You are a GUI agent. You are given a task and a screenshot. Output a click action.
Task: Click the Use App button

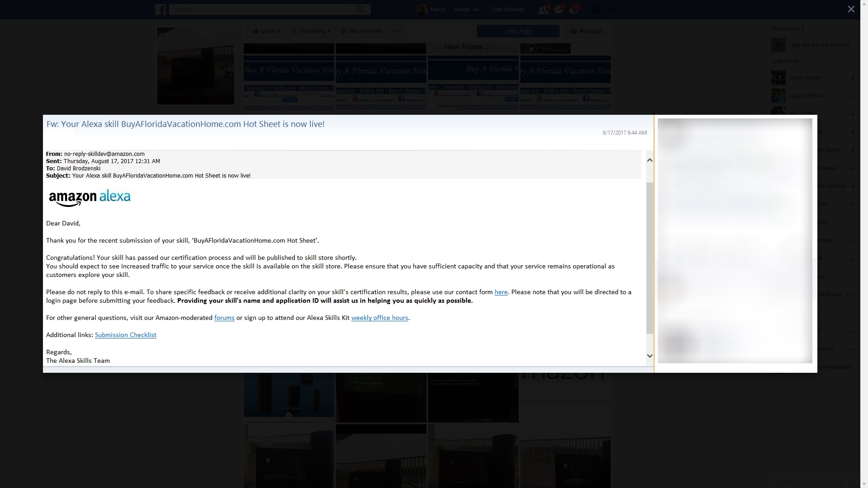(x=518, y=31)
